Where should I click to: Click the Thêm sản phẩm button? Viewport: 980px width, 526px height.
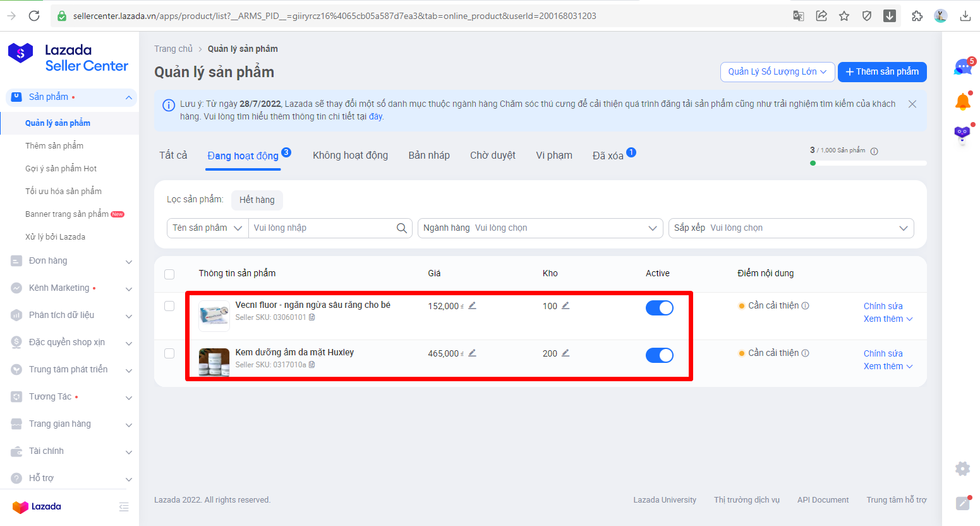point(881,72)
